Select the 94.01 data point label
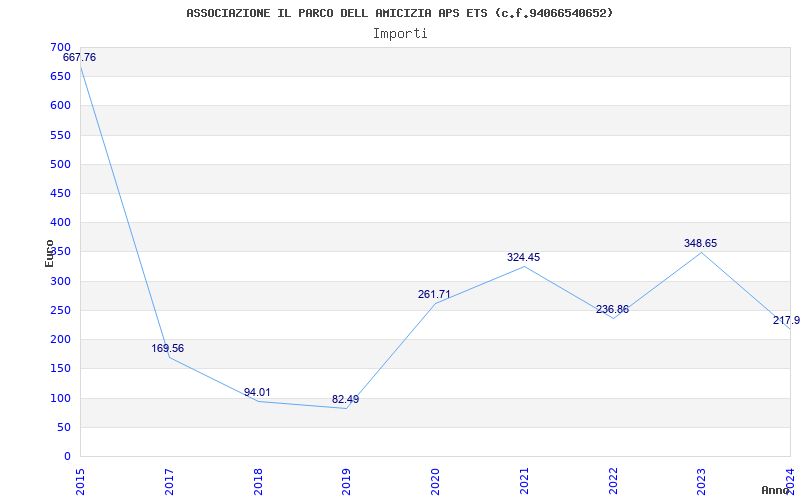 click(257, 392)
